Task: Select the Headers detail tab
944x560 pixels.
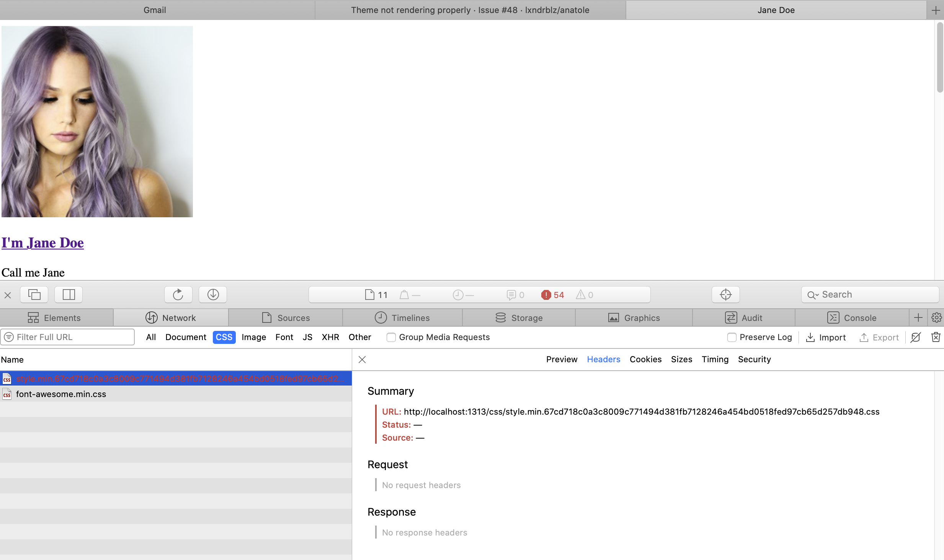Action: (603, 360)
